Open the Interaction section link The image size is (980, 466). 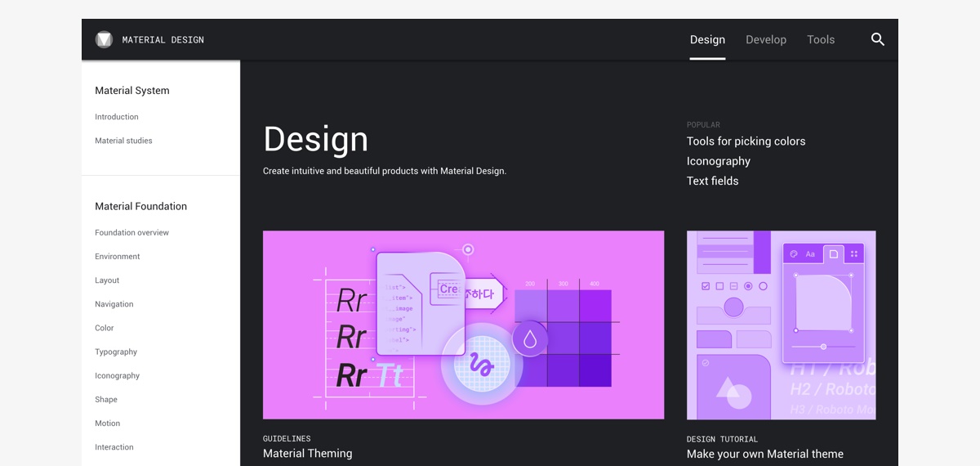(114, 447)
